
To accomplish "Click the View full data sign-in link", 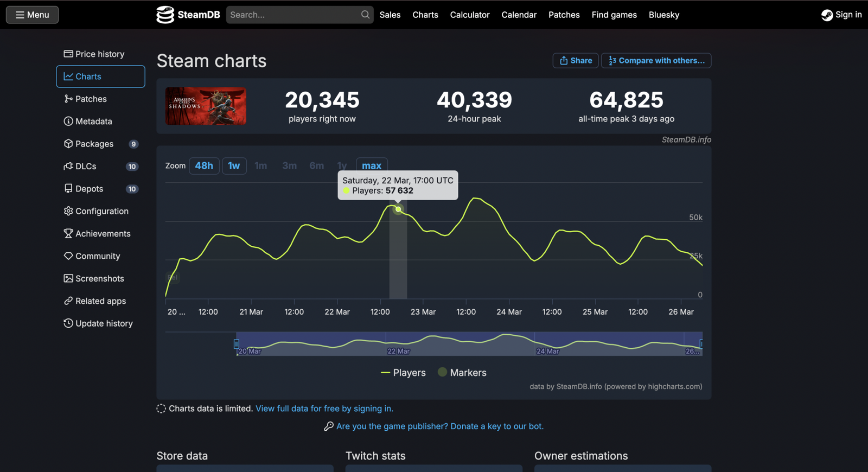I will pos(324,409).
